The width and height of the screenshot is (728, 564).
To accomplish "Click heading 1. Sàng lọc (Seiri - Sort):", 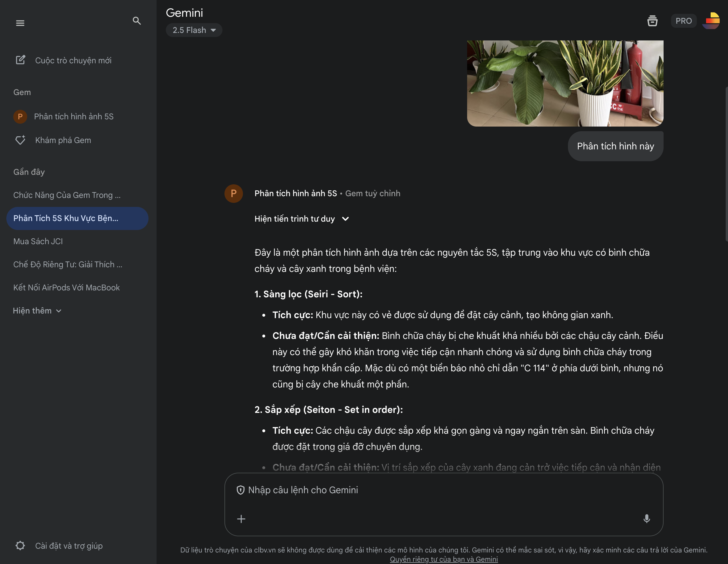I will (x=308, y=294).
